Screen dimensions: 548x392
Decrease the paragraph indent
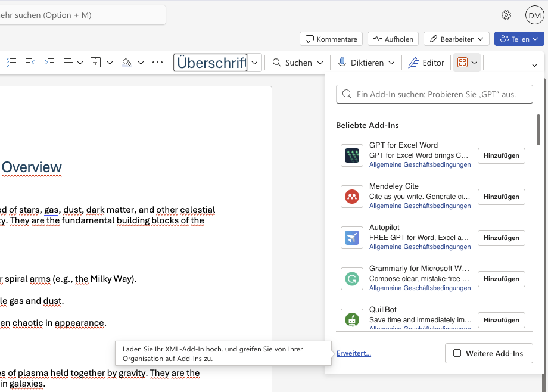30,63
